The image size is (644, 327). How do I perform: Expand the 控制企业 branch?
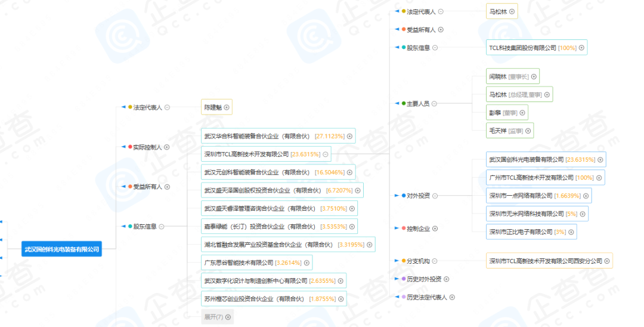(x=435, y=229)
